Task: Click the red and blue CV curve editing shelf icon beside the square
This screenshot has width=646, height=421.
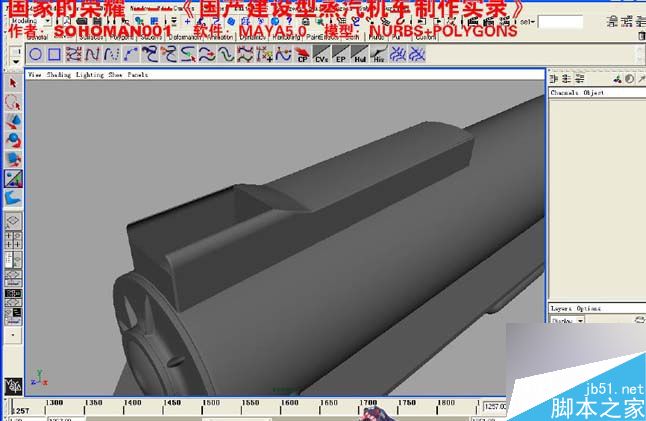Action: [73, 54]
